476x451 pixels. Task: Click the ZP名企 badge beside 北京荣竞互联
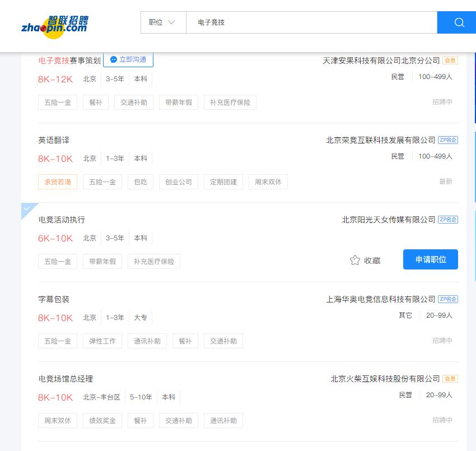click(x=447, y=140)
